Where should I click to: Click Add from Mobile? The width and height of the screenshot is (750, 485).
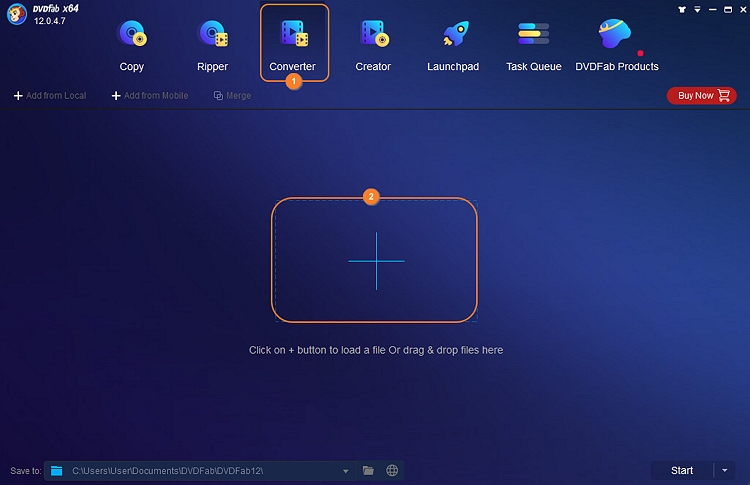150,96
